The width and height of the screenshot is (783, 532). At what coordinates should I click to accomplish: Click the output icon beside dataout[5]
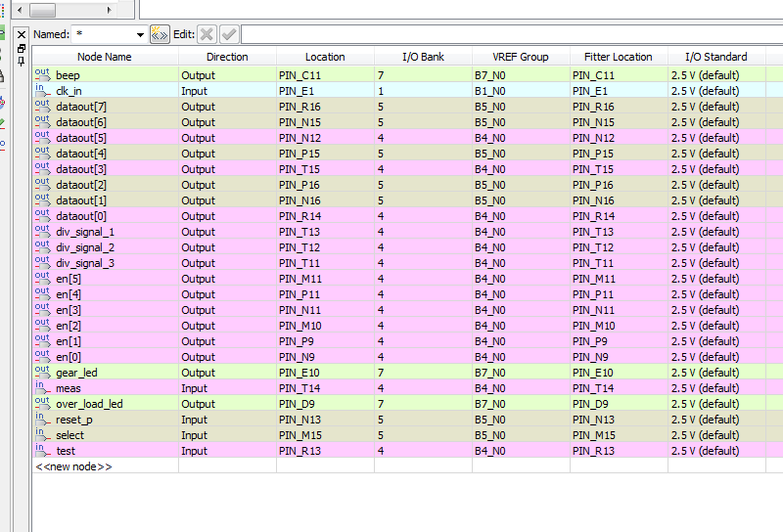pos(42,137)
